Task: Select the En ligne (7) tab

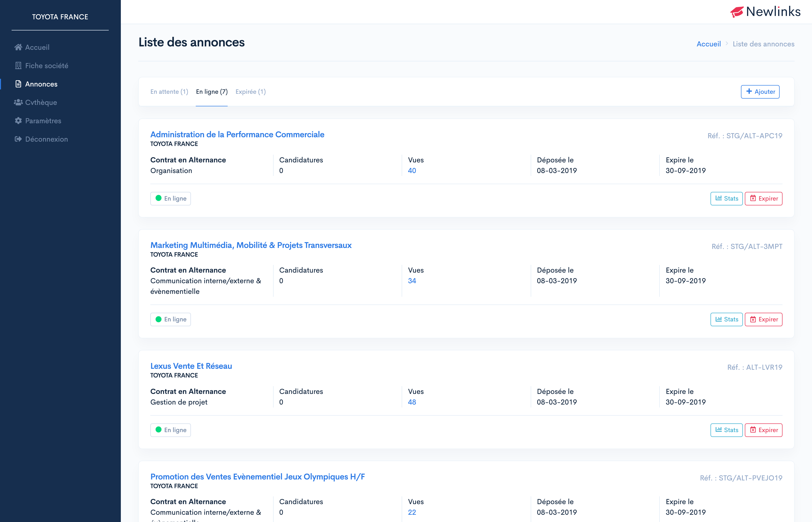Action: click(212, 92)
